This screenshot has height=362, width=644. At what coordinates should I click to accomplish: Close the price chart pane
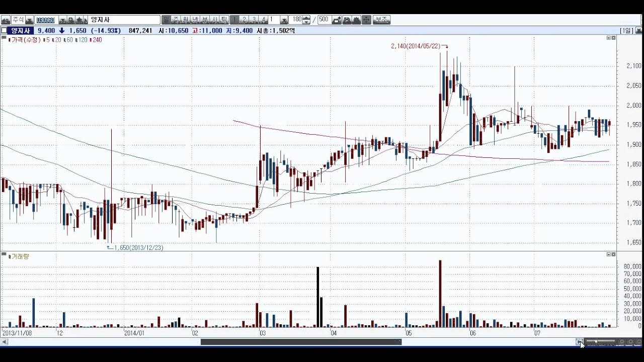pyautogui.click(x=613, y=38)
